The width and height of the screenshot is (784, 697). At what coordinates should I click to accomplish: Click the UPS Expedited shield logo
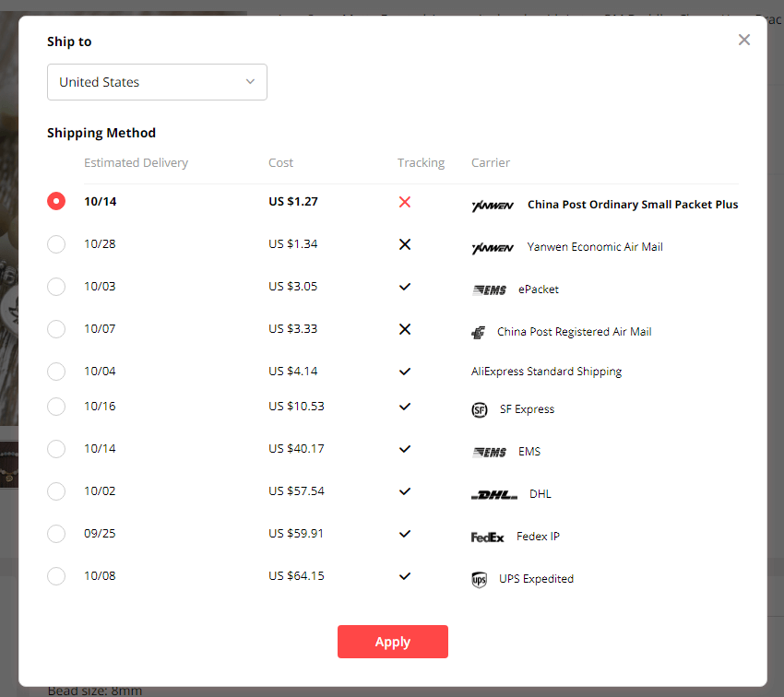(x=479, y=580)
